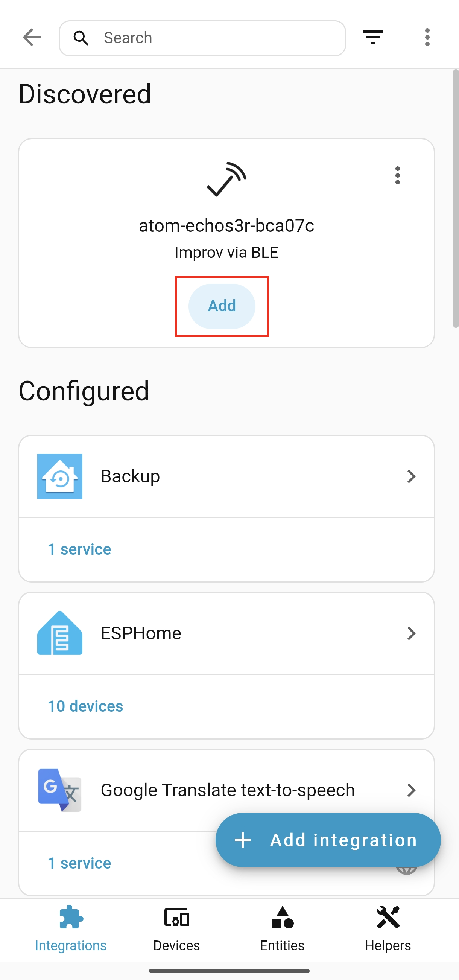The image size is (459, 980).
Task: Add the discovered atom-echos3r-bca07c device
Action: pos(222,306)
